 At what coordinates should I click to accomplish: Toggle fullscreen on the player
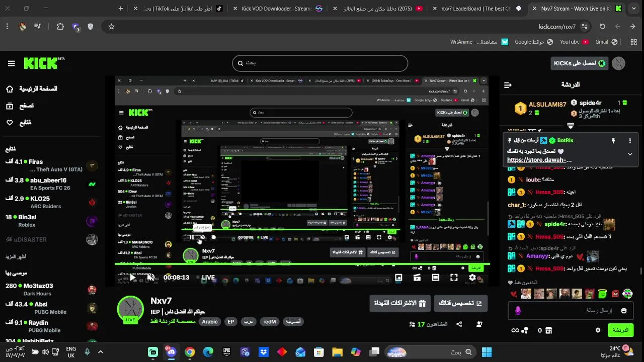pyautogui.click(x=454, y=278)
